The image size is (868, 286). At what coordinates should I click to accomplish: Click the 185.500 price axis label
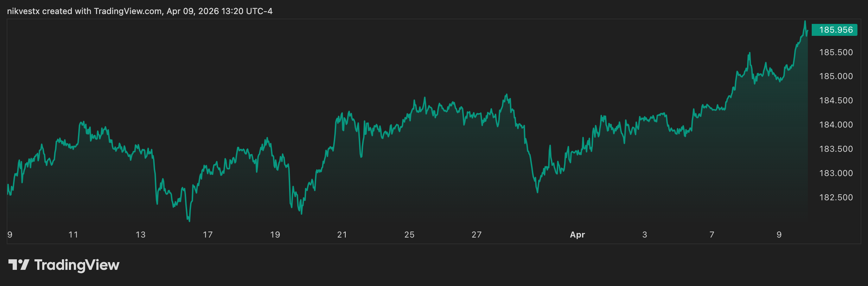836,52
